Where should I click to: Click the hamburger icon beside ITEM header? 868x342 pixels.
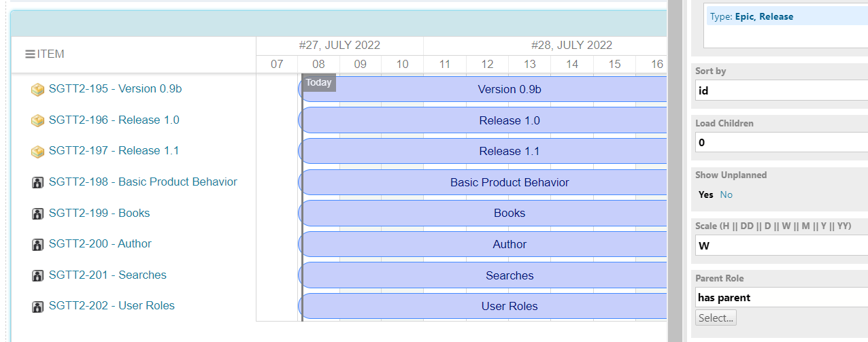pyautogui.click(x=31, y=54)
